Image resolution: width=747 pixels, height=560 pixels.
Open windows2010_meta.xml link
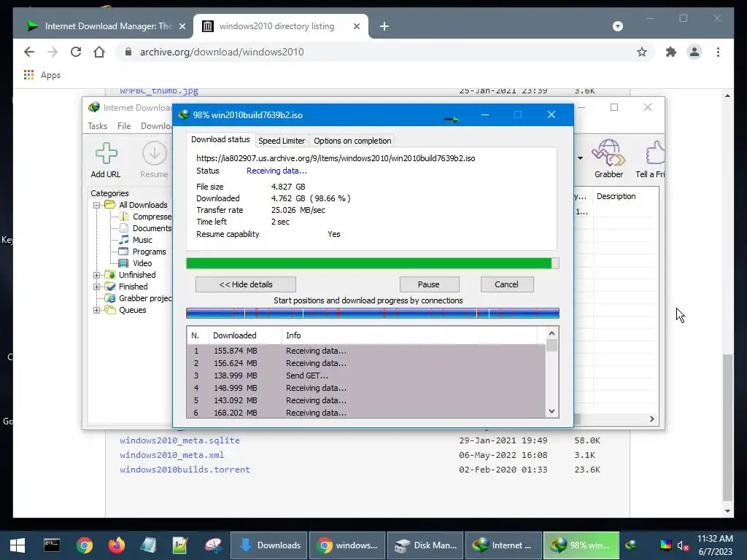tap(171, 455)
